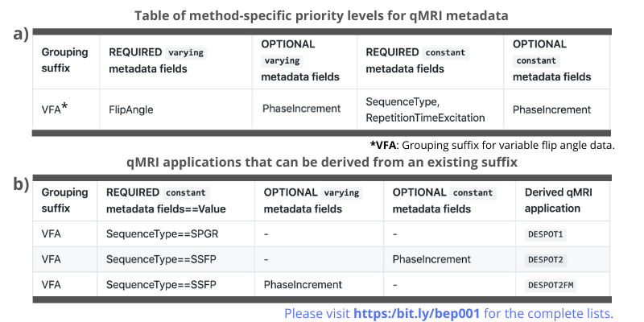Click the DESPOT1 application badge
This screenshot has height=322, width=644.
pos(543,233)
